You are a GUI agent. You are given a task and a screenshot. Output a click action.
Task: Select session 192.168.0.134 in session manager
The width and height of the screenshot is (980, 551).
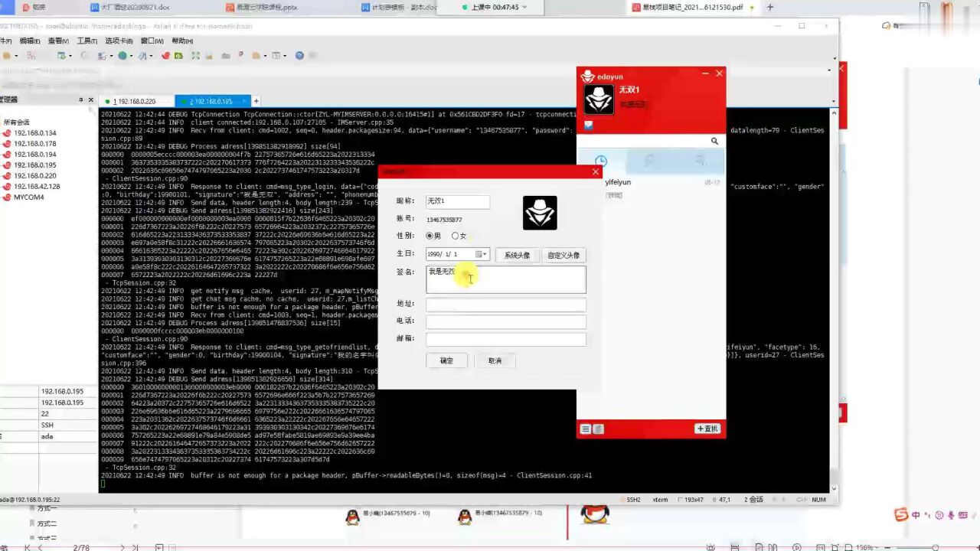click(35, 133)
